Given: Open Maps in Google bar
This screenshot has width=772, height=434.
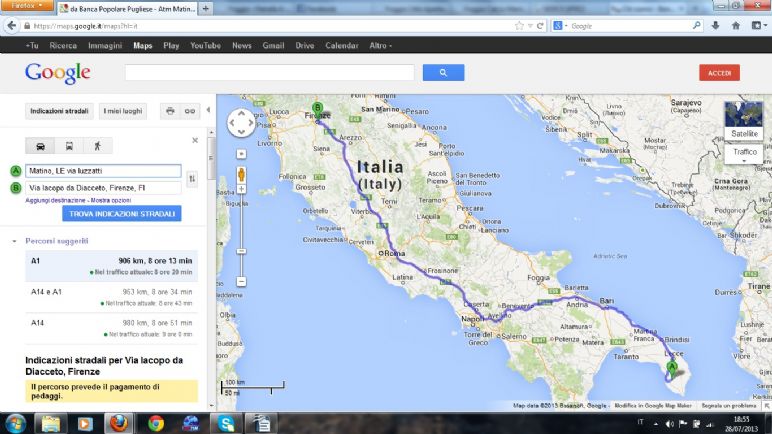Looking at the screenshot, I should coord(143,45).
